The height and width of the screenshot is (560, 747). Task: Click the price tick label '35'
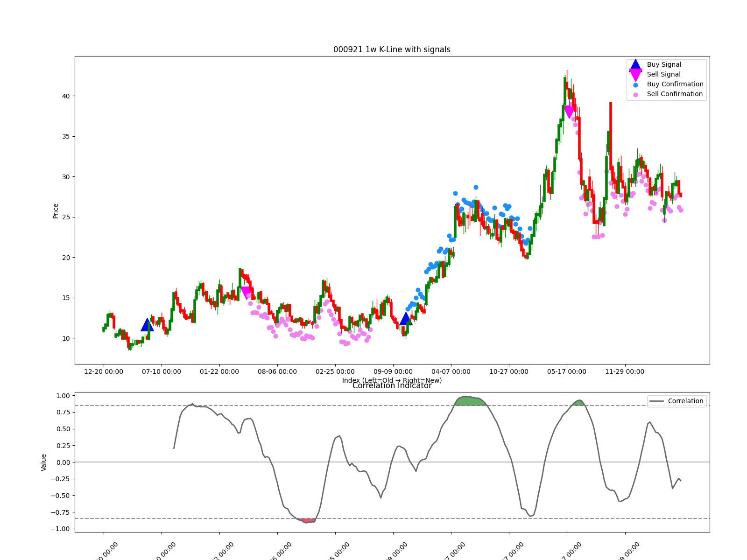pos(66,136)
